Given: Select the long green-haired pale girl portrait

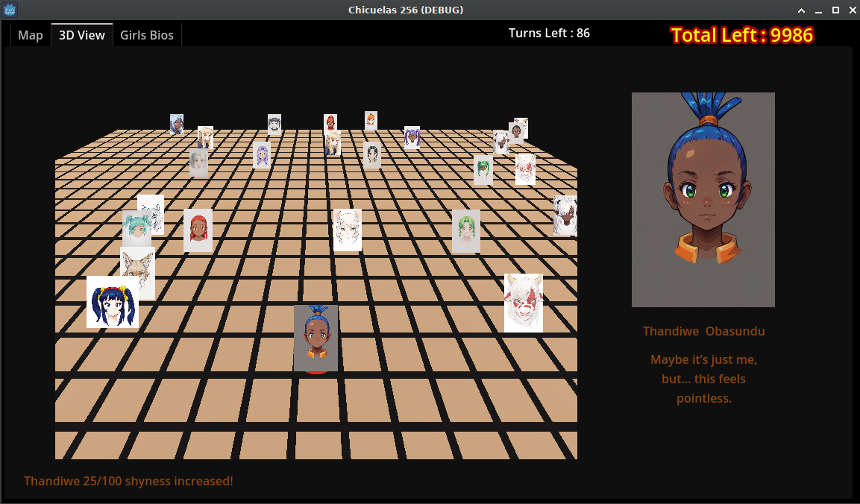Looking at the screenshot, I should tap(466, 231).
